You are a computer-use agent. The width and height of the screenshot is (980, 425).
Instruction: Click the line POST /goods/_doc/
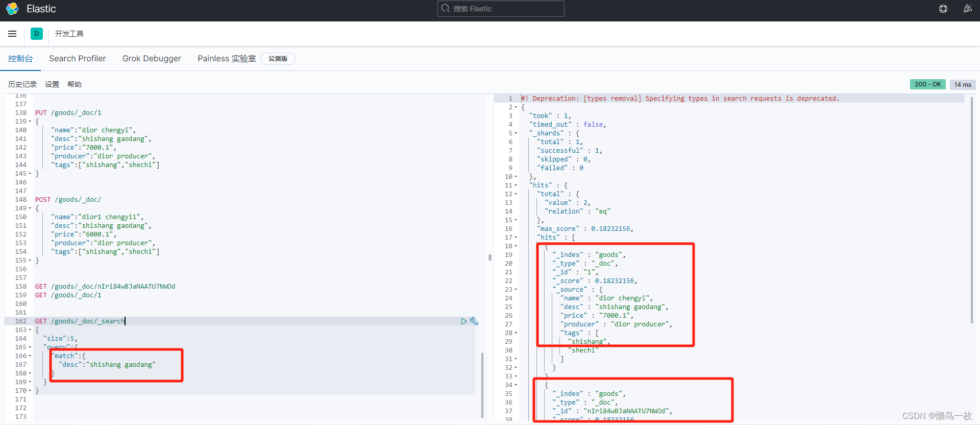[68, 200]
